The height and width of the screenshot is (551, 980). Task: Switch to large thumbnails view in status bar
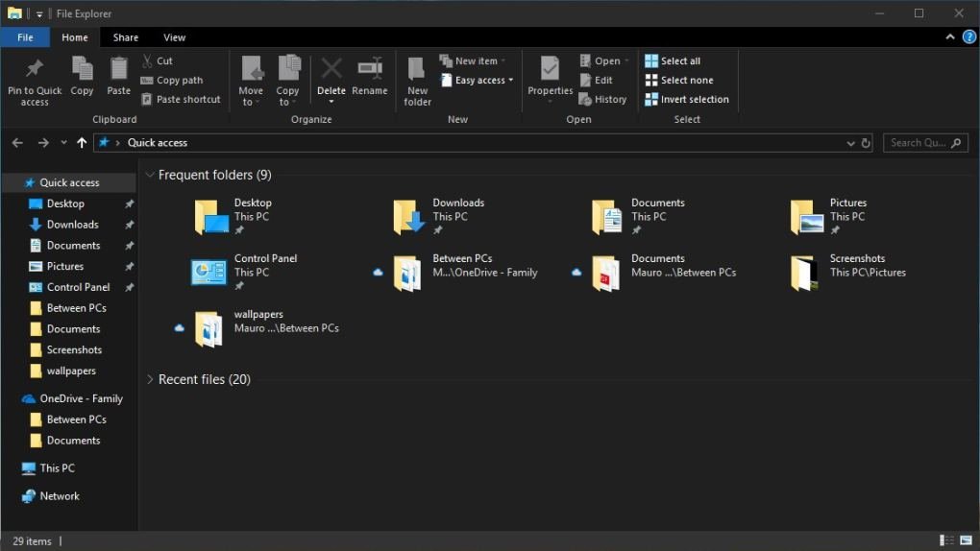[967, 541]
